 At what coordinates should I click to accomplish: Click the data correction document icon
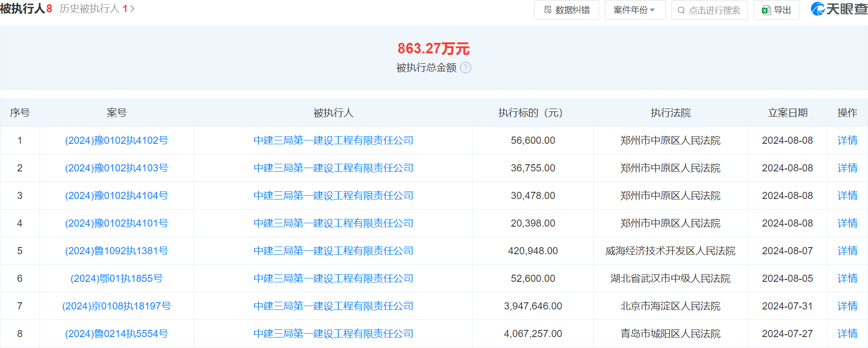548,10
